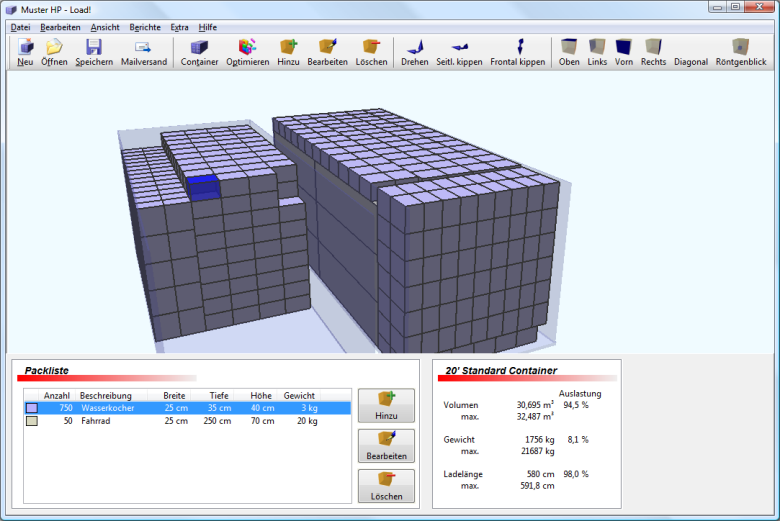Open the Berichte menu

(144, 27)
